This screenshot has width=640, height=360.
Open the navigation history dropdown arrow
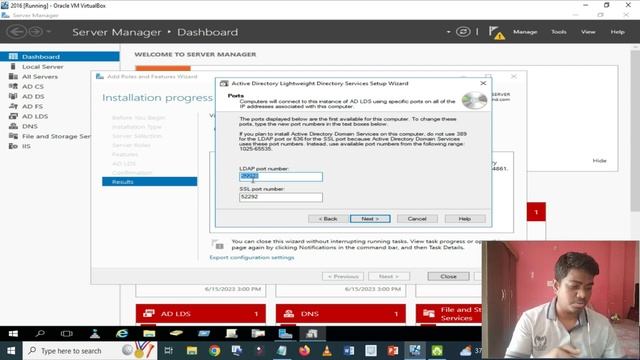click(x=49, y=32)
